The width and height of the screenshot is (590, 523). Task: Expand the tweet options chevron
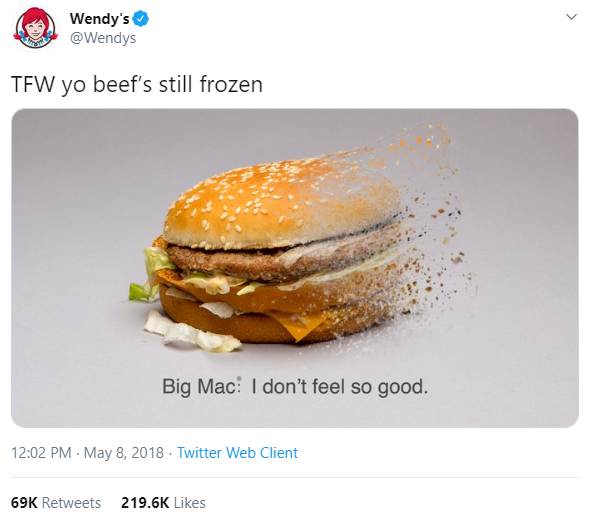point(571,17)
